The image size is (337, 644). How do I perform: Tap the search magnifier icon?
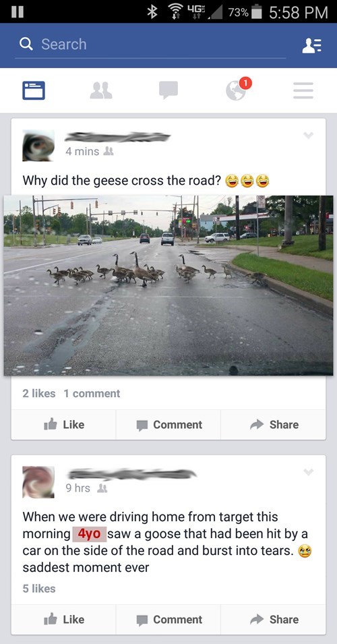pyautogui.click(x=26, y=44)
